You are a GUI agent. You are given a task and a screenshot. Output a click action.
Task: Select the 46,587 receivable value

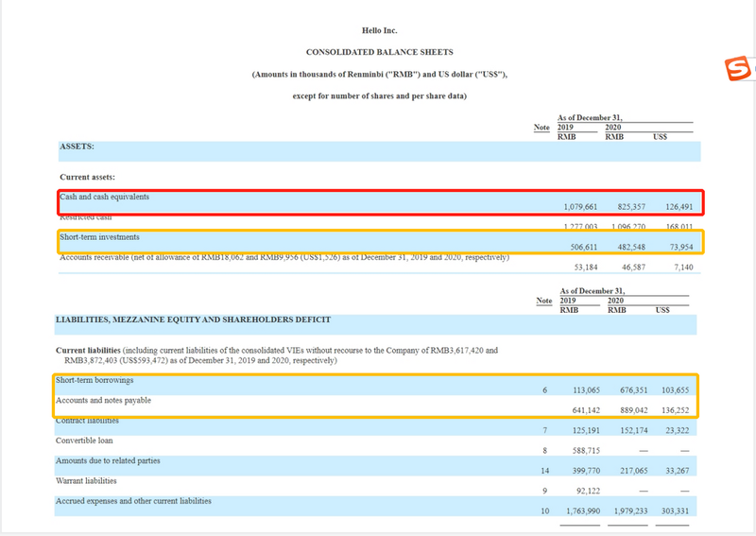633,268
